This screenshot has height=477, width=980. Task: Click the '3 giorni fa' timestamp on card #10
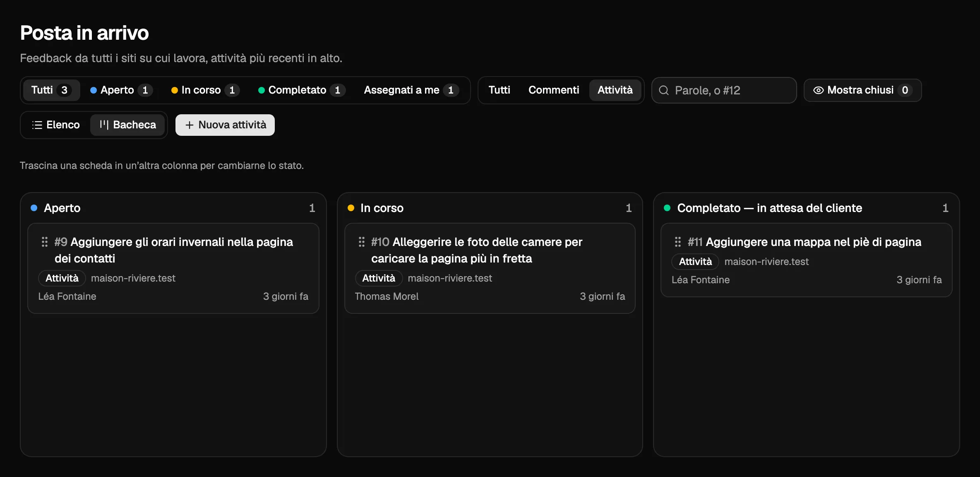(602, 296)
